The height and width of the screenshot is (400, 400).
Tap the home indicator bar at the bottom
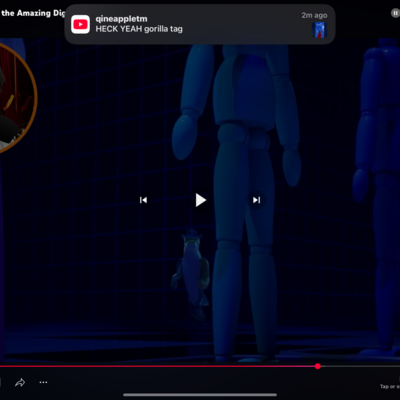200,395
